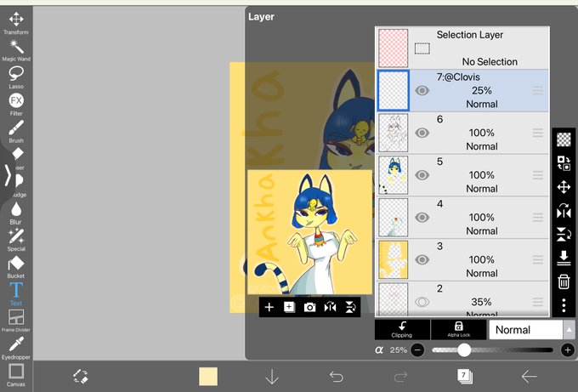The height and width of the screenshot is (392, 578).
Task: Click the reorder handle of layer 4
Action: click(538, 217)
